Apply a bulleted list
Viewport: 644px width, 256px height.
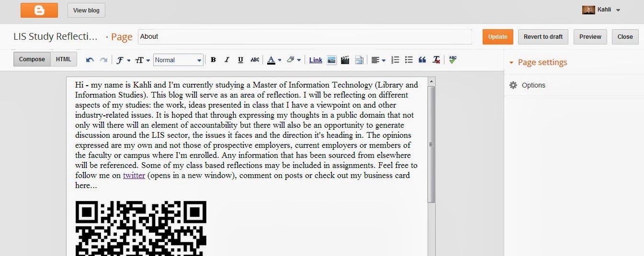coord(408,60)
